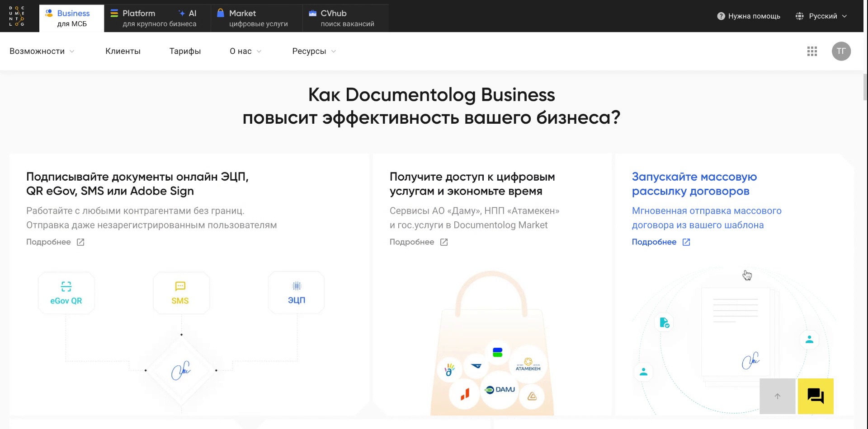Open the apps grid icon in navbar
The image size is (868, 429).
pyautogui.click(x=812, y=51)
